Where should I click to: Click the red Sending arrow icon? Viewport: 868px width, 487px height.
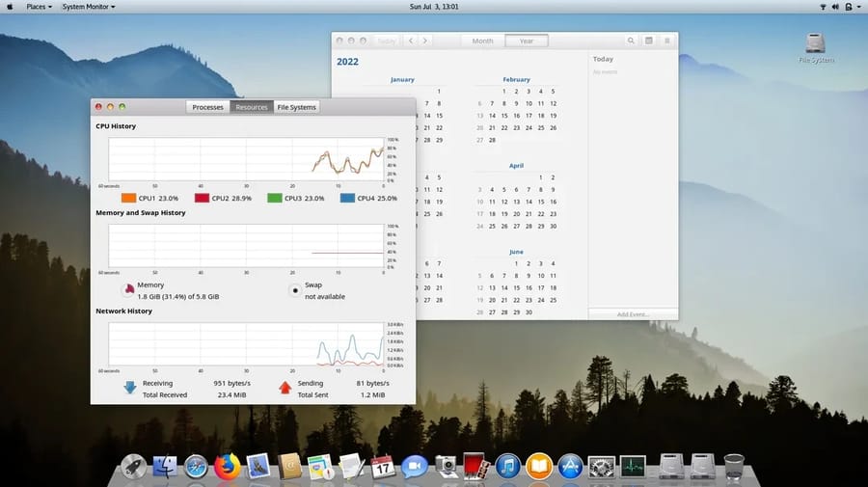click(285, 388)
